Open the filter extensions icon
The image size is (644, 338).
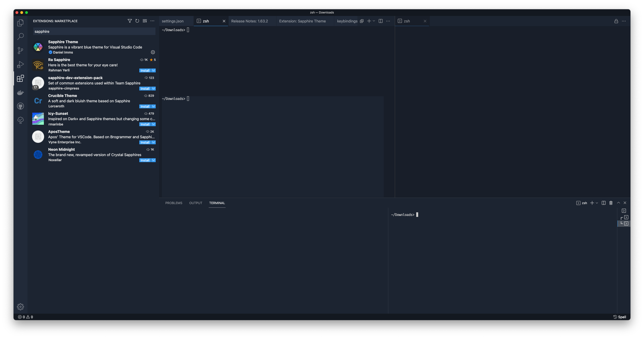coord(130,21)
